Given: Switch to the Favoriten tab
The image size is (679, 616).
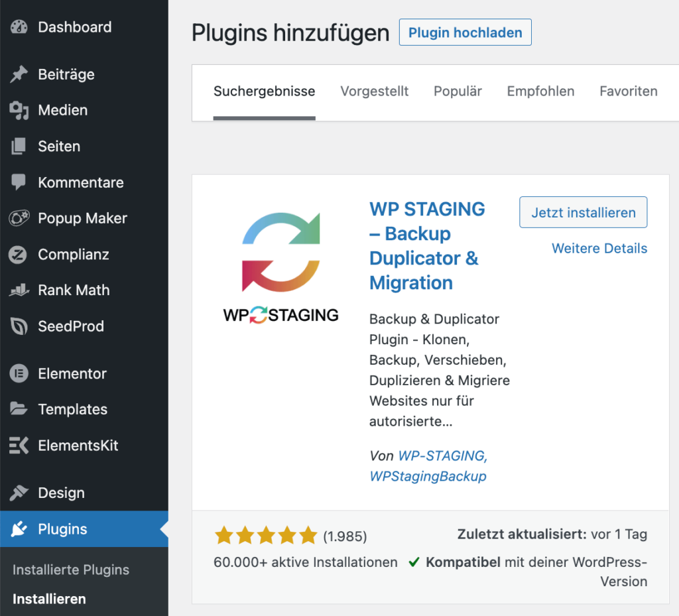Looking at the screenshot, I should (x=629, y=92).
